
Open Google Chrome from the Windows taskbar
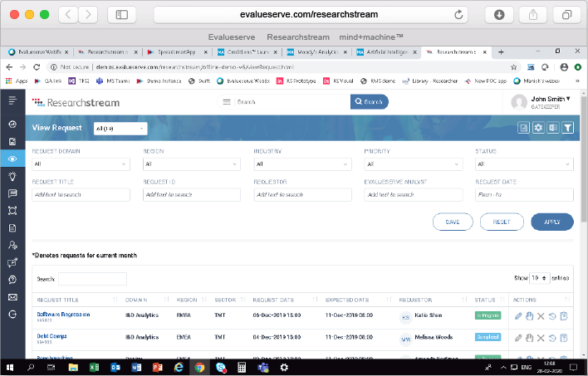[199, 368]
